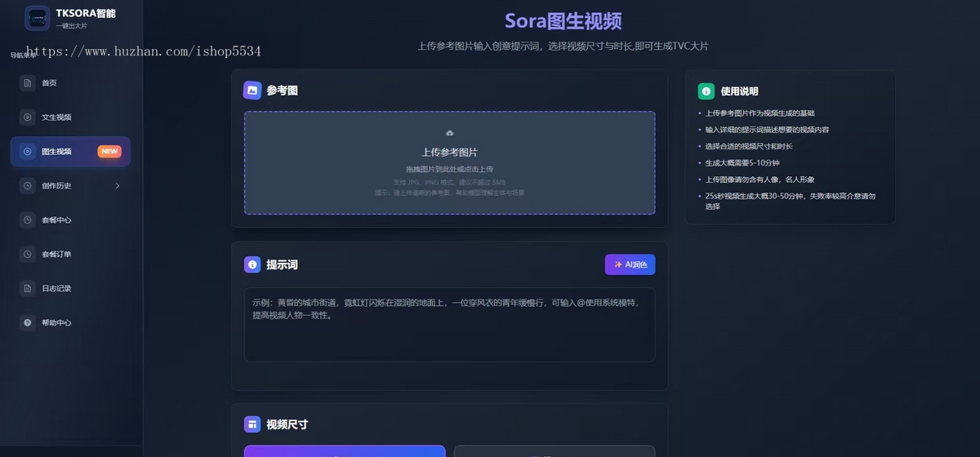
Task: Select the purple highlighted 视频尺寸 option
Action: pos(345,451)
